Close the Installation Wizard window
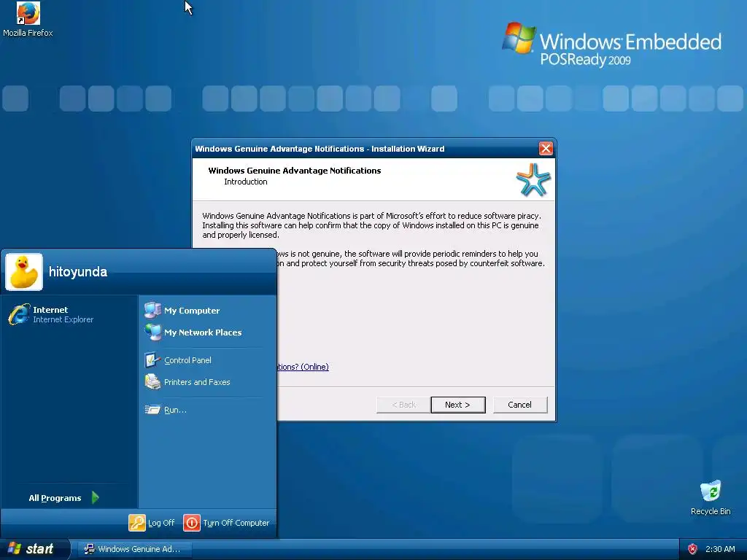Screen dimensions: 747x560 pos(546,149)
